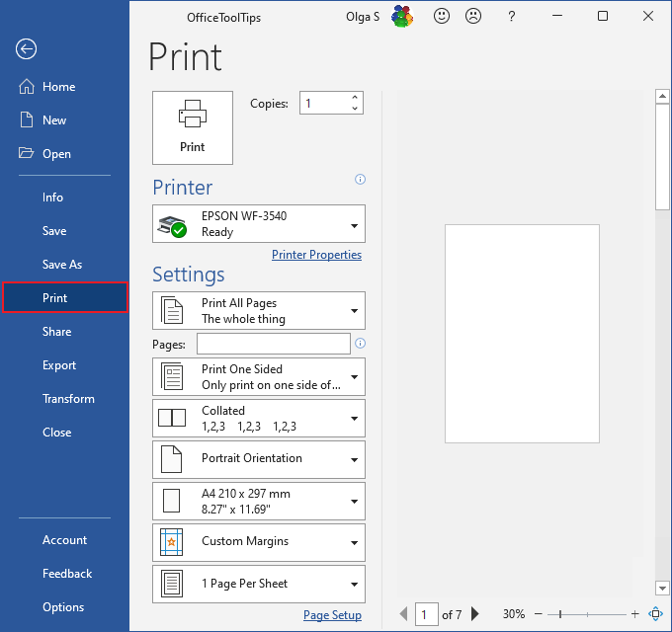Image resolution: width=672 pixels, height=632 pixels.
Task: Click the smiley face feedback icon
Action: pyautogui.click(x=442, y=16)
